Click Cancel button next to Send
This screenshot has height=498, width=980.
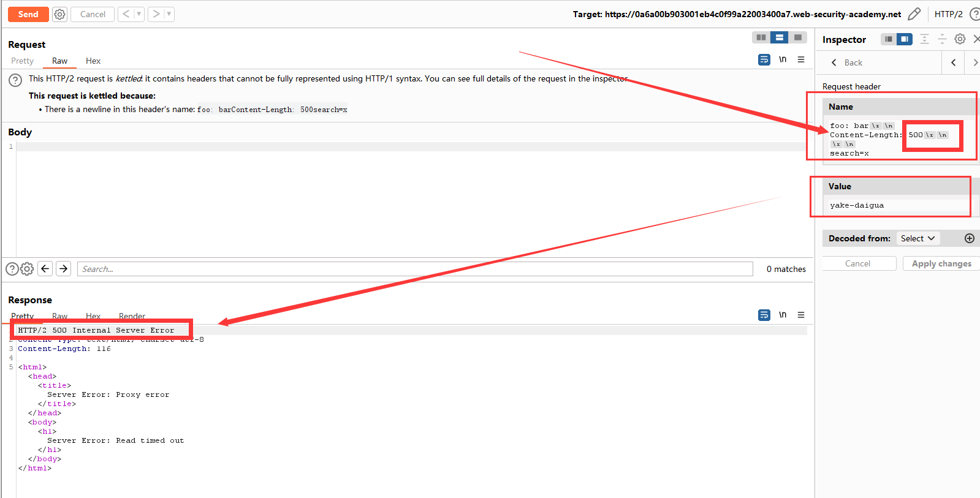pyautogui.click(x=93, y=14)
